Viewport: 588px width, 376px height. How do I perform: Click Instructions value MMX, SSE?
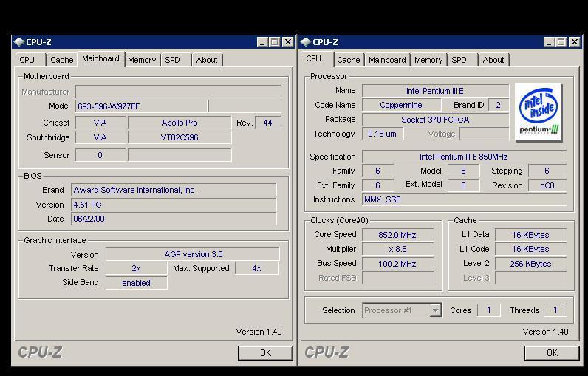[464, 199]
